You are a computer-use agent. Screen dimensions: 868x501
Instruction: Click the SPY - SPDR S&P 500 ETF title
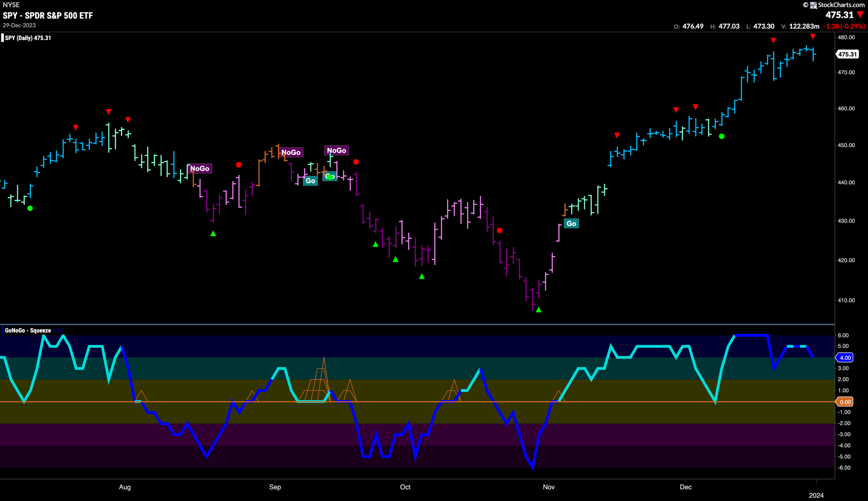[48, 16]
